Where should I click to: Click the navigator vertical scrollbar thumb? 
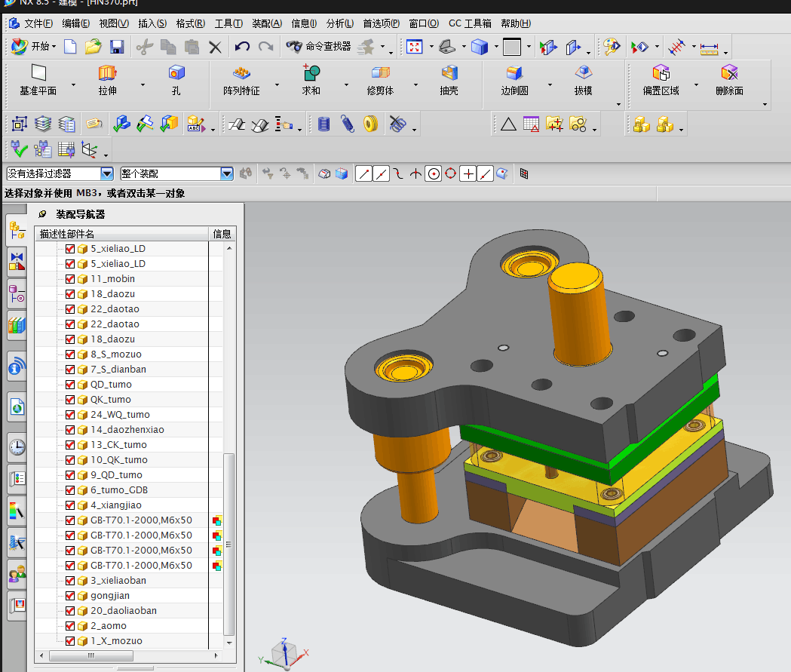(229, 545)
